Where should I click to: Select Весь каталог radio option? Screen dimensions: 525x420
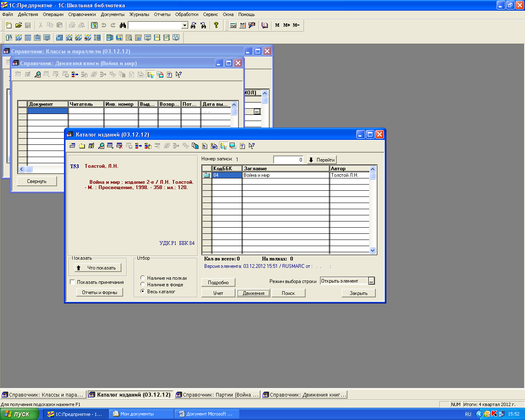(x=143, y=291)
